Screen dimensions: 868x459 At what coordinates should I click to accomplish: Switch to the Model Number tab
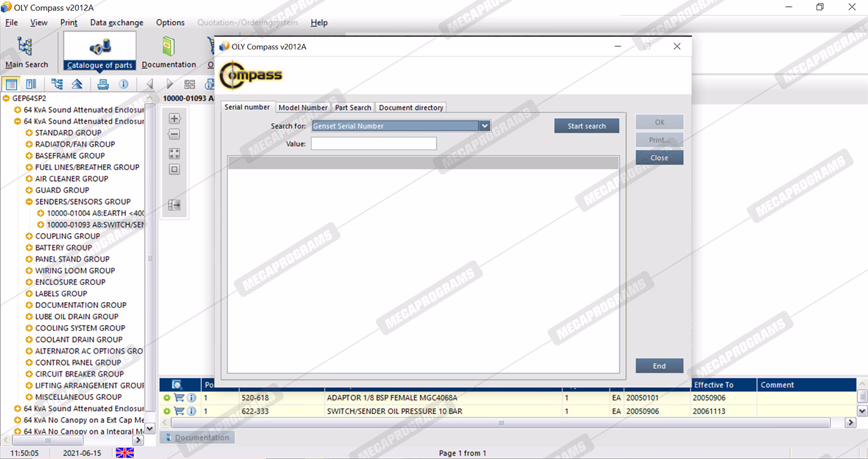(302, 107)
